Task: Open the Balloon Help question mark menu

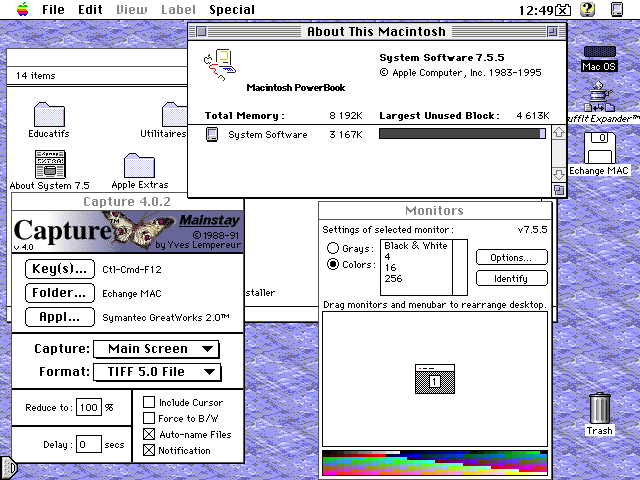Action: point(588,9)
